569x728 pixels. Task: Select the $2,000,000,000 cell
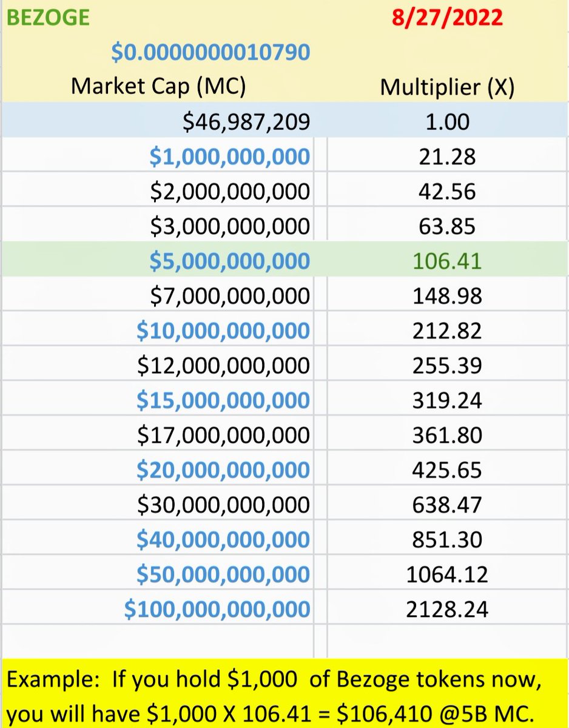[230, 192]
